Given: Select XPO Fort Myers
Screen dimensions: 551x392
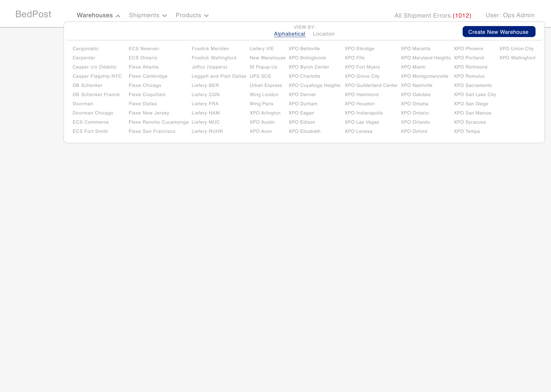Looking at the screenshot, I should click(362, 67).
